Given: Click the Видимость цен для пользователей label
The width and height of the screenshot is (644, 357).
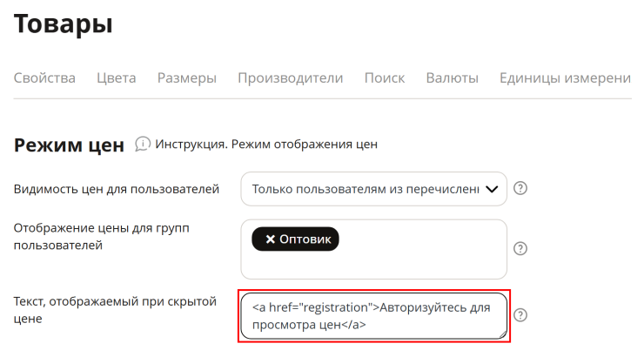Looking at the screenshot, I should coord(117,189).
